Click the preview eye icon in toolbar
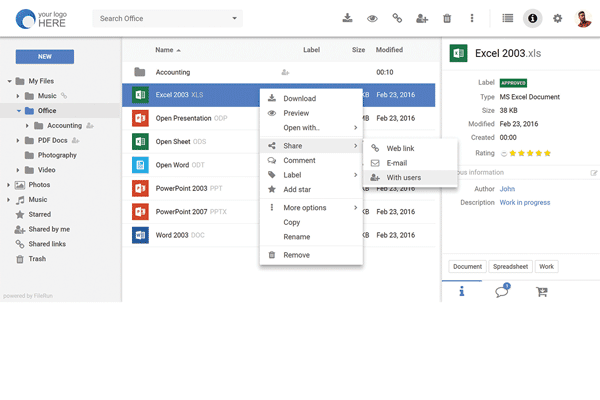The image size is (600, 400). (x=372, y=18)
